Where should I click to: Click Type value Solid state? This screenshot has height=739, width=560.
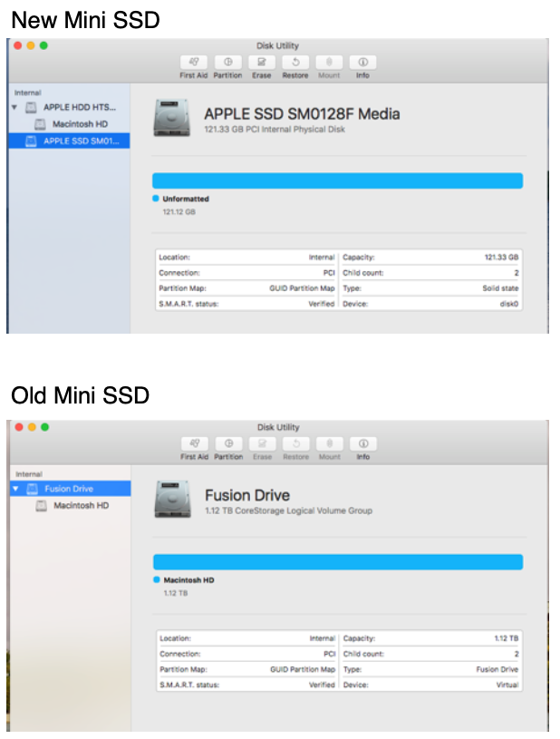coord(500,288)
